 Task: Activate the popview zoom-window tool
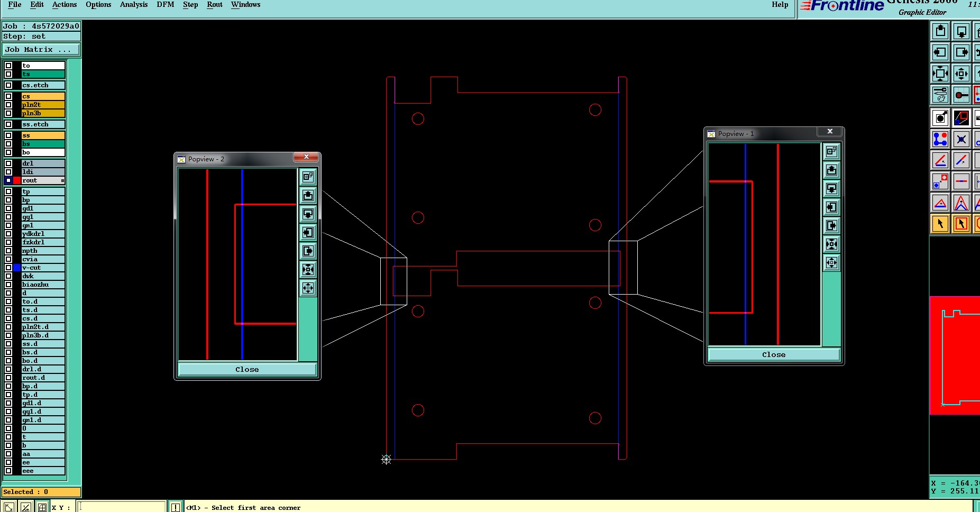click(x=961, y=117)
